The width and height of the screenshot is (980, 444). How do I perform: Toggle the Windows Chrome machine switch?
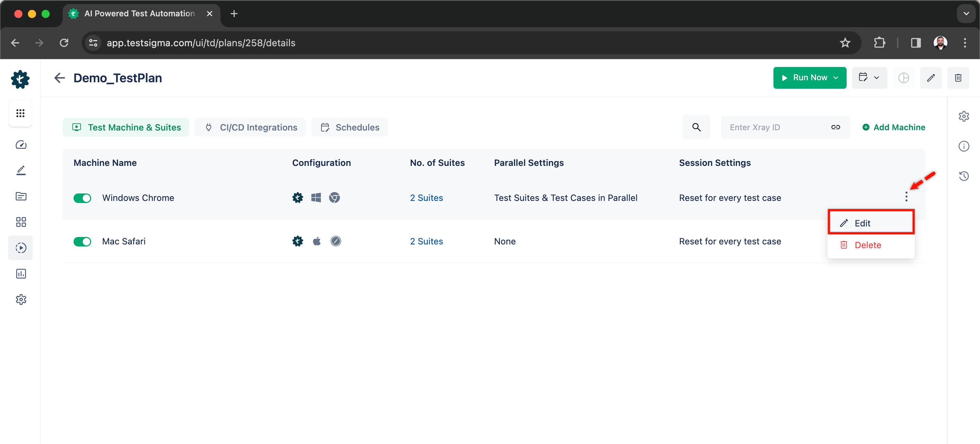click(82, 198)
